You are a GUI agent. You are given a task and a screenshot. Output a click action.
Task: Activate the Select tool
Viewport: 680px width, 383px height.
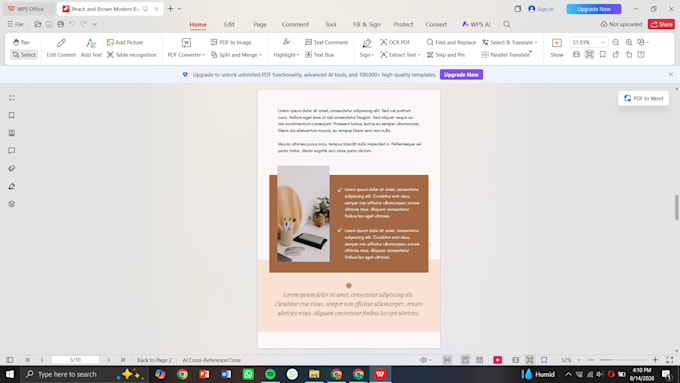click(24, 55)
